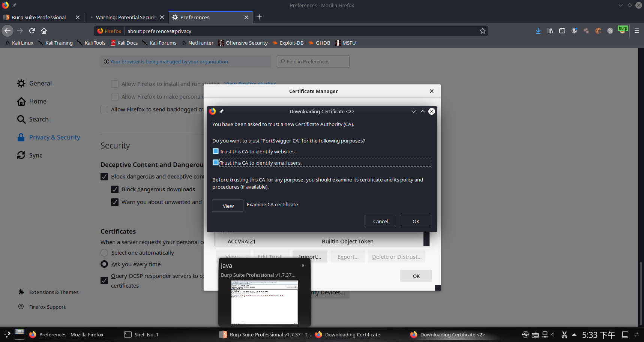The width and height of the screenshot is (644, 342).
Task: Open the Sync preferences category
Action: [30, 155]
